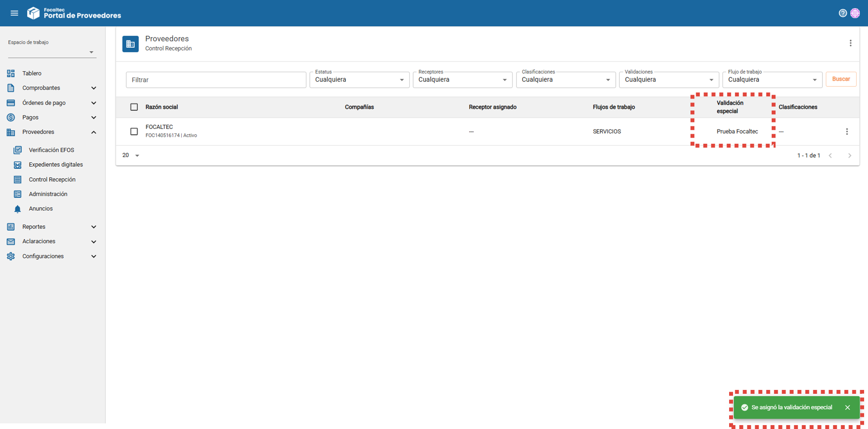Click the Control Recepción list icon
The width and height of the screenshot is (868, 429).
pos(17,180)
